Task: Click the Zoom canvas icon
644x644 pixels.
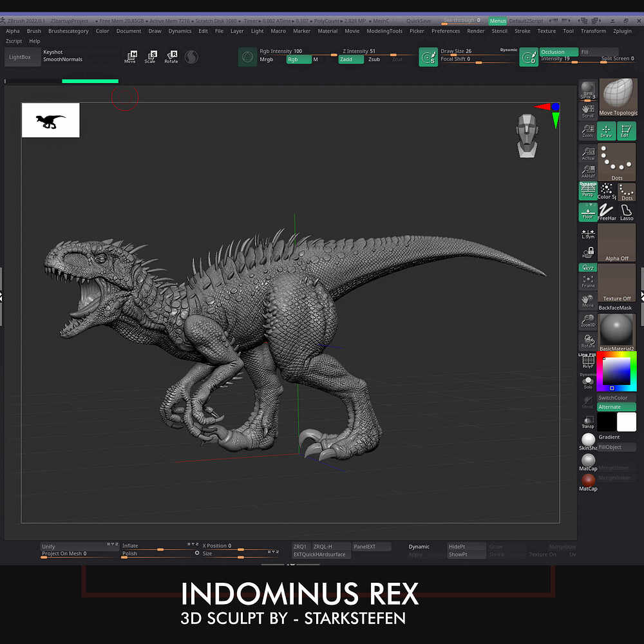Action: tap(588, 131)
